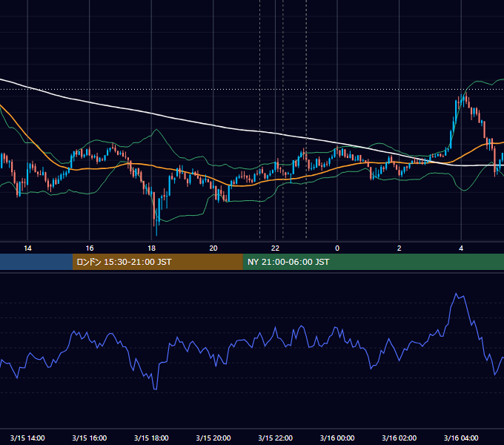Click the 0 hour label on the upper axis
Viewport: 504px width, 445px height.
(x=337, y=248)
